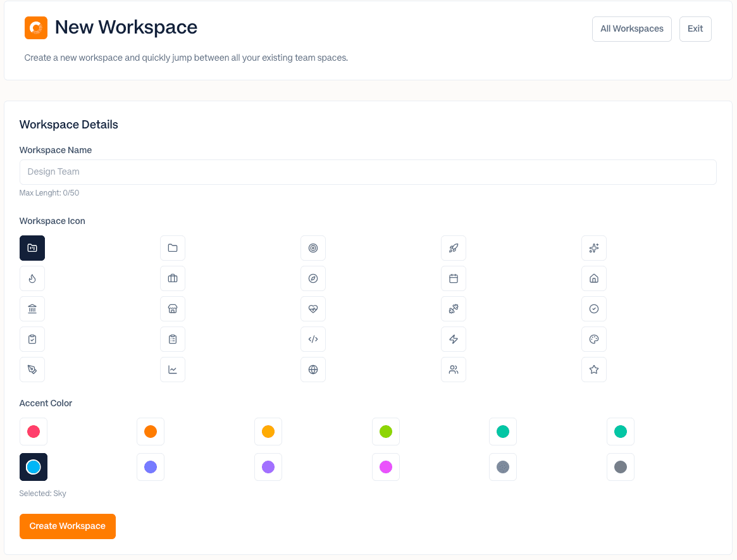Choose the home workspace icon
This screenshot has height=560, width=737.
click(594, 278)
